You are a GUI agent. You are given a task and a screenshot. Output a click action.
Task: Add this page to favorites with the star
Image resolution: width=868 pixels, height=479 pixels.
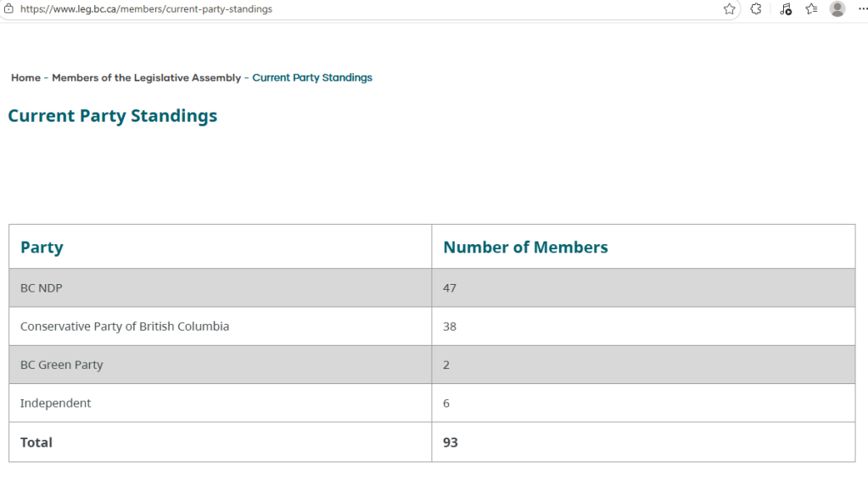coord(729,9)
